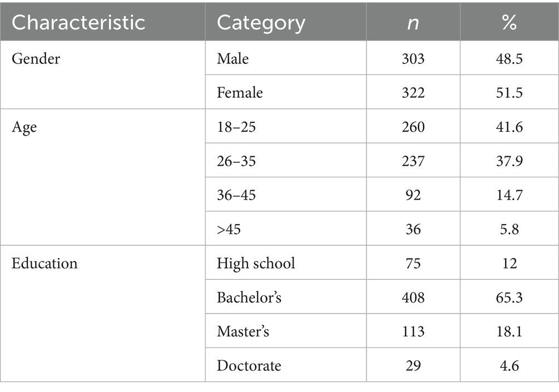Image resolution: width=559 pixels, height=392 pixels.
Task: Click the Category column header
Action: click(261, 22)
